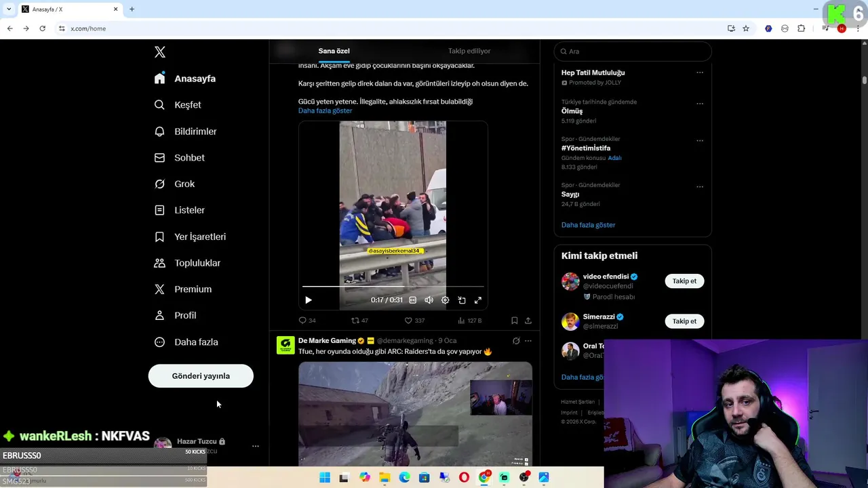The width and height of the screenshot is (868, 488).
Task: Like the post with 337 likes
Action: tap(414, 321)
